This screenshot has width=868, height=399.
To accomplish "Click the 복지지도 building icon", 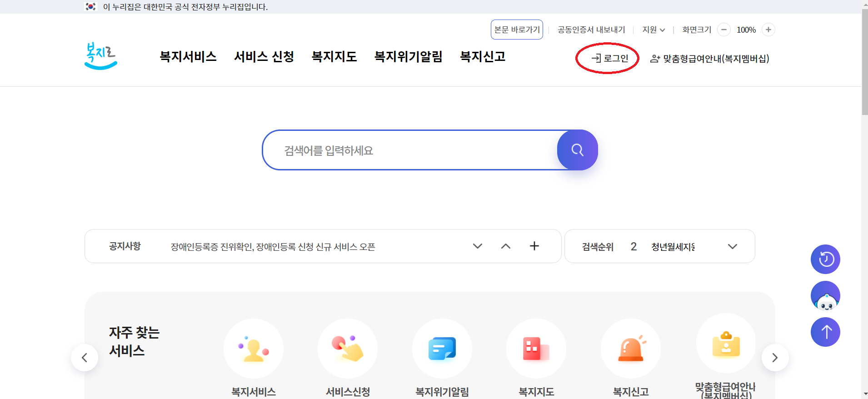I will tap(536, 349).
